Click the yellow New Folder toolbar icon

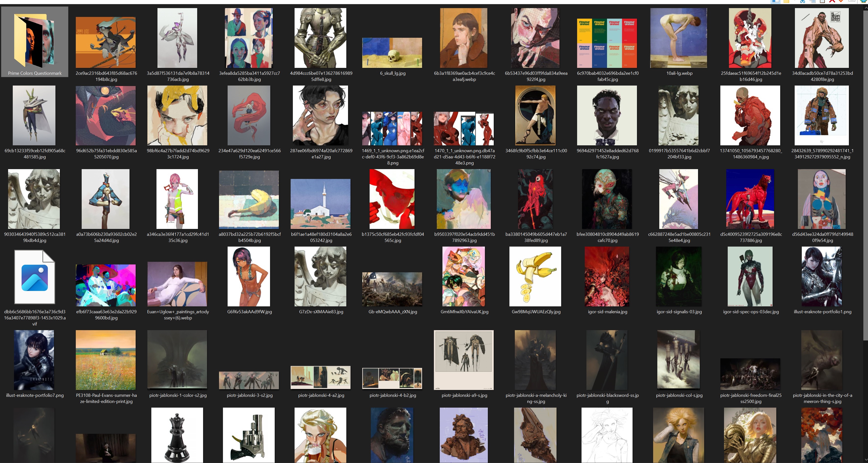coord(787,1)
